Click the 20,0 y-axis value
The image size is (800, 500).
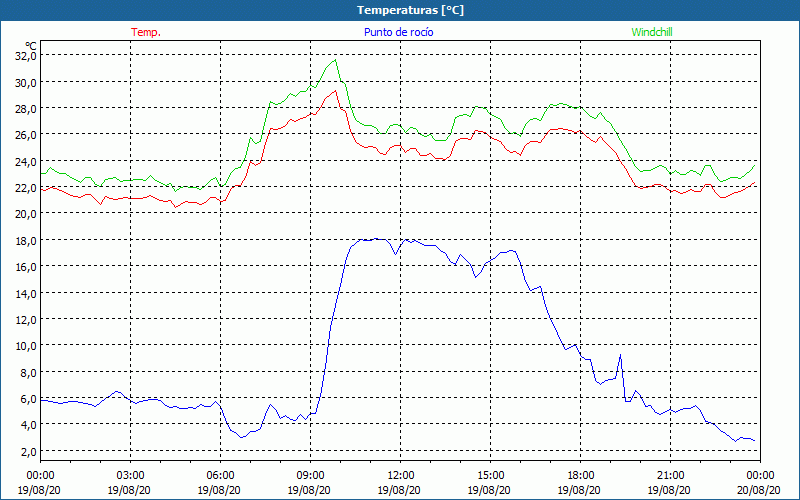[x=26, y=214]
